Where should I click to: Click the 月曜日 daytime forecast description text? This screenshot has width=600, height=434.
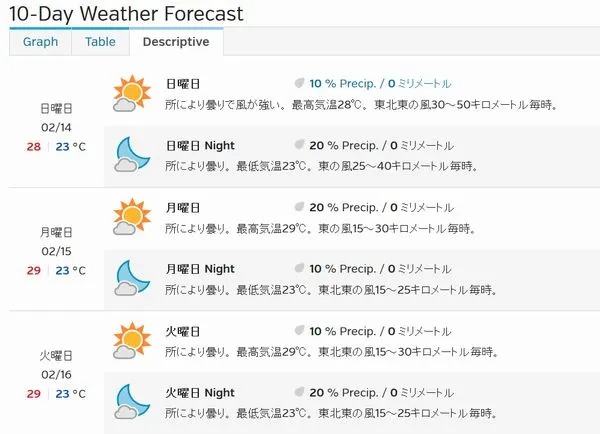click(321, 228)
